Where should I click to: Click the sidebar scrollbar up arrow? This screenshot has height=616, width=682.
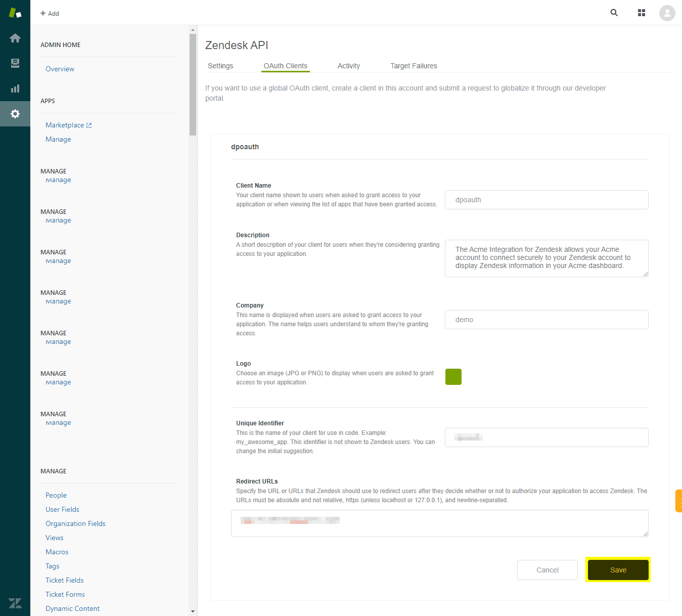click(193, 30)
